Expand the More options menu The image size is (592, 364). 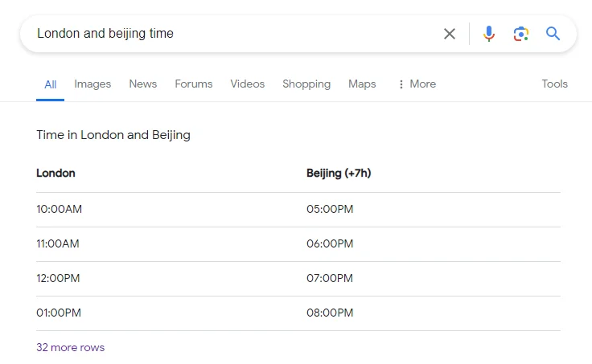417,84
